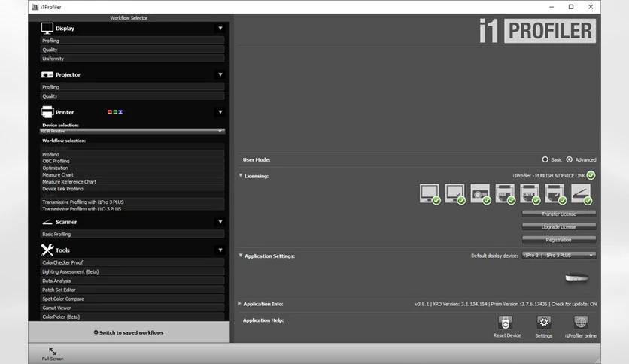Viewport: 629px width, 364px height.
Task: Open Data Analysis tool
Action: click(132, 281)
